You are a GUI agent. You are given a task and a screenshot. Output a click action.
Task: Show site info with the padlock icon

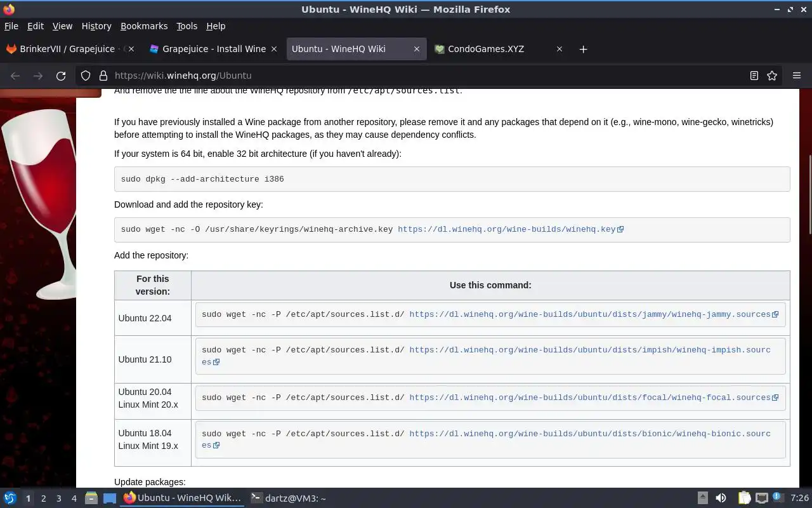[103, 76]
